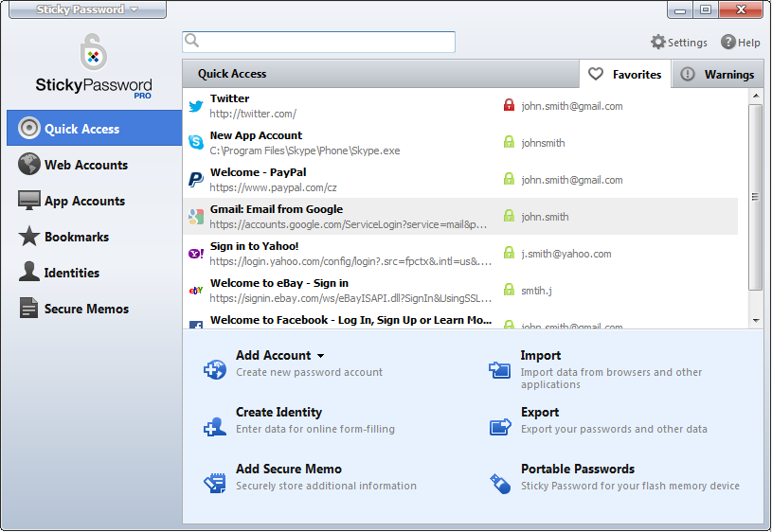Click the search magnifier icon

point(191,41)
